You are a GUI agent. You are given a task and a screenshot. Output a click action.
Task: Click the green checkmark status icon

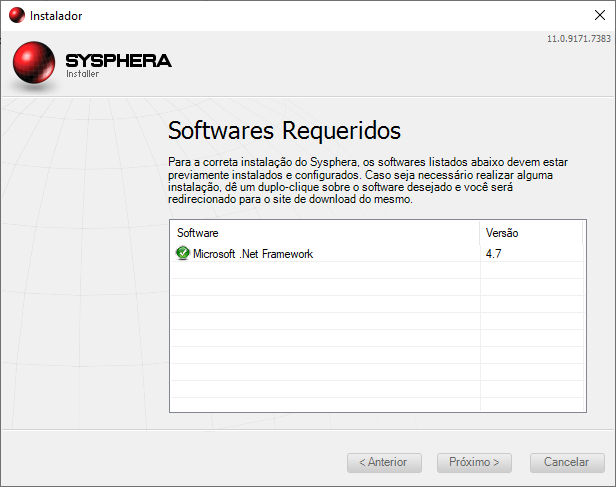[182, 253]
